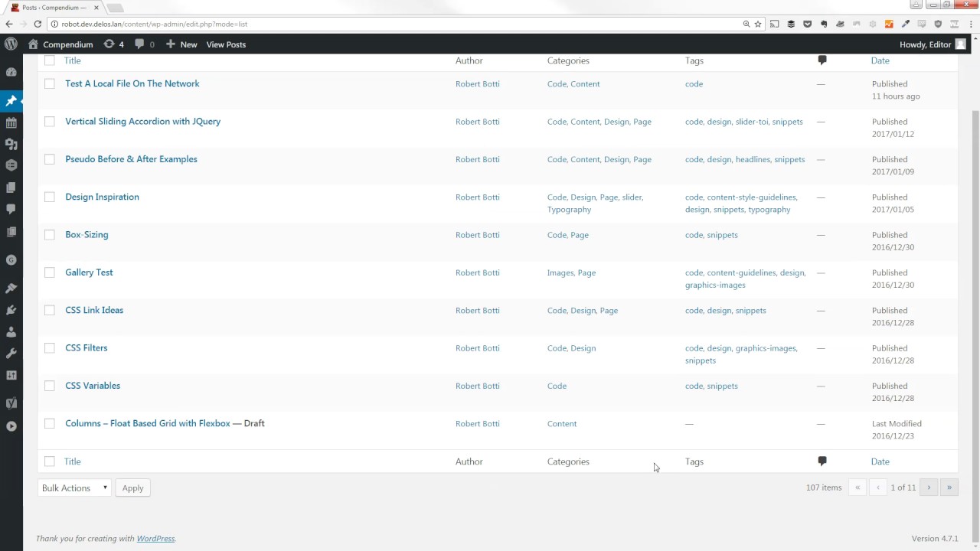980x551 pixels.
Task: Click View Posts in the admin bar
Action: [x=226, y=44]
